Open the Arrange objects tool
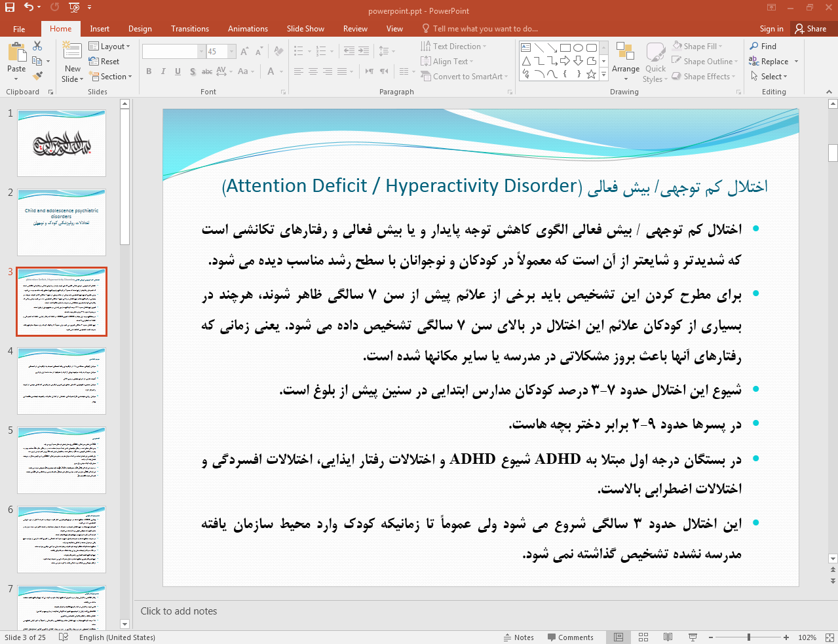The image size is (838, 644). [625, 62]
